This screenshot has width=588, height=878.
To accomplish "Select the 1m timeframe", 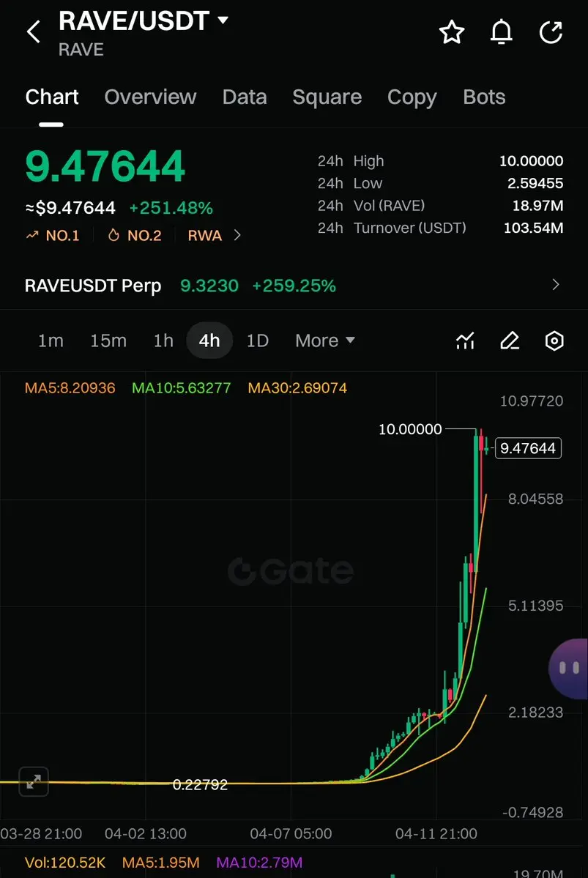I will click(x=51, y=341).
